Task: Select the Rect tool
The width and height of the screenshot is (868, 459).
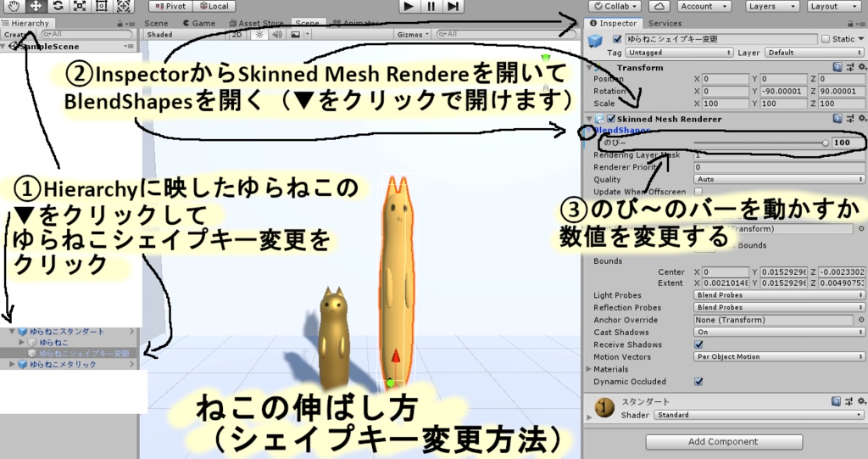Action: click(x=102, y=6)
